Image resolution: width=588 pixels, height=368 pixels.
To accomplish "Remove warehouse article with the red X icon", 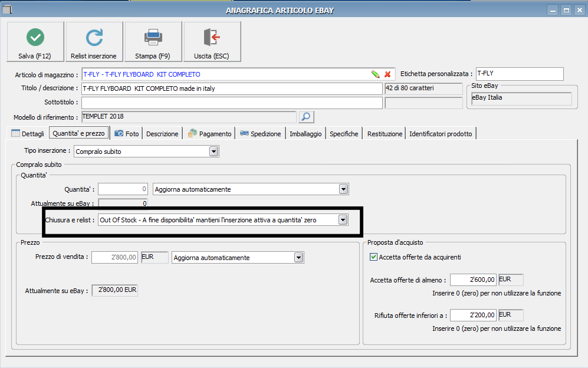I will click(x=387, y=74).
